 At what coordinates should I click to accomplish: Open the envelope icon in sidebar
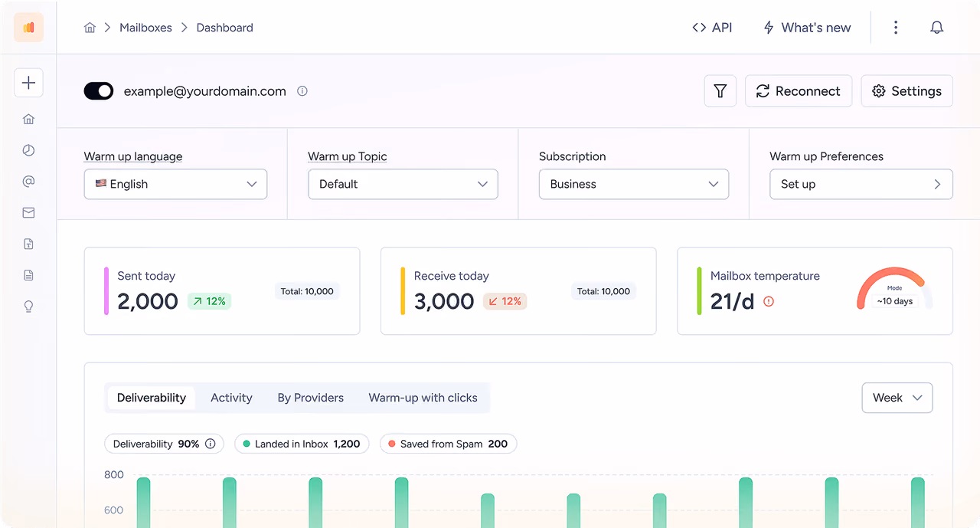click(28, 213)
